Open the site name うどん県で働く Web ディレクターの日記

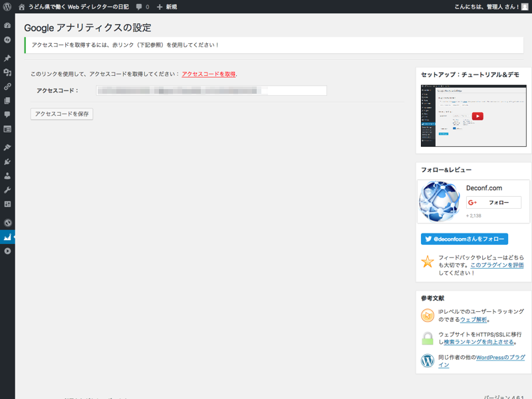(x=78, y=7)
